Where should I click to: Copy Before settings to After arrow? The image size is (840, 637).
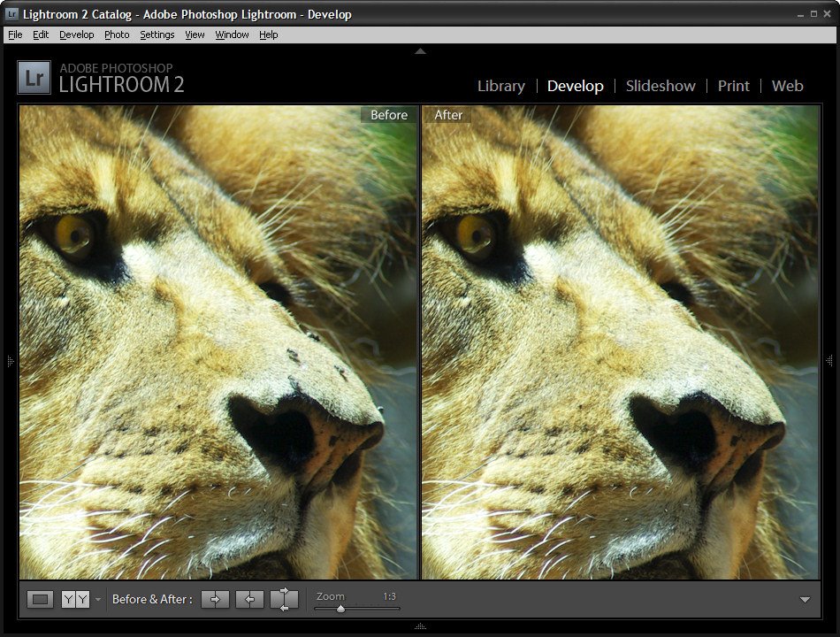(x=216, y=599)
